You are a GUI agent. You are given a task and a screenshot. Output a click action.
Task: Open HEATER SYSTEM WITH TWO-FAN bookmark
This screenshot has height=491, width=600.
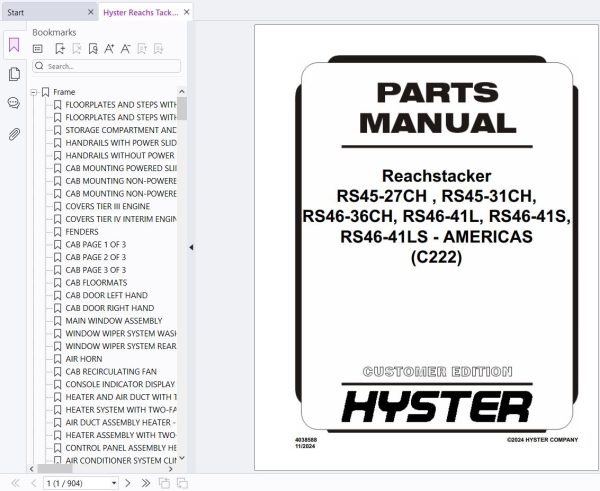pyautogui.click(x=121, y=410)
